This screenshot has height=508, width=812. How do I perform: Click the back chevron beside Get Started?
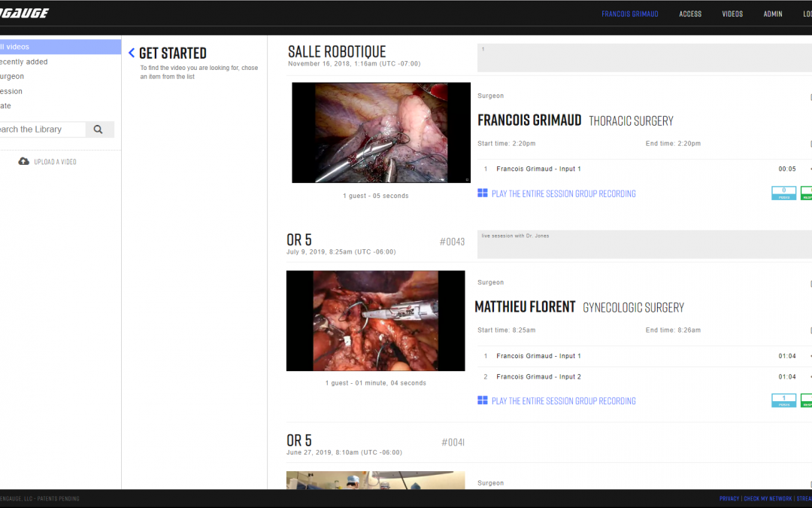click(132, 53)
